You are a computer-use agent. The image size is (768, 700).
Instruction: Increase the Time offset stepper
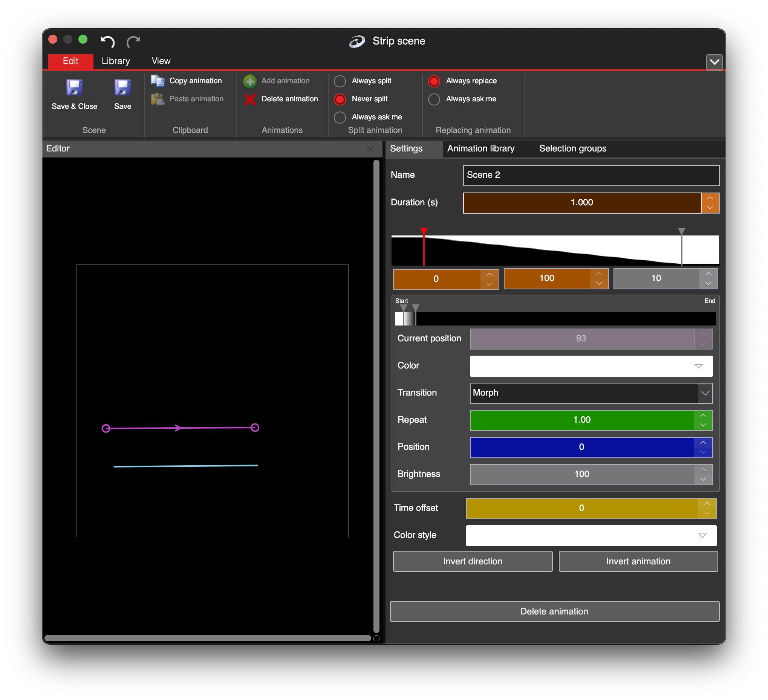pyautogui.click(x=707, y=503)
